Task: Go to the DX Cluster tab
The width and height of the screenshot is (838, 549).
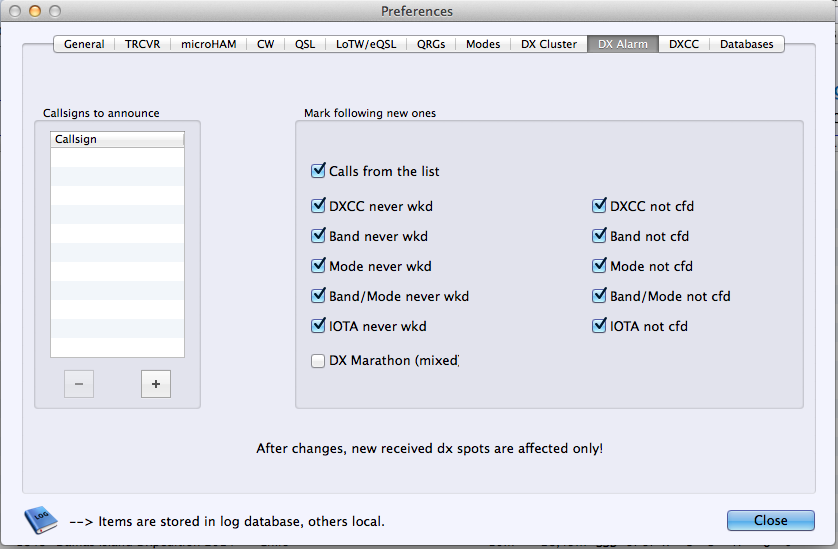Action: coord(548,44)
